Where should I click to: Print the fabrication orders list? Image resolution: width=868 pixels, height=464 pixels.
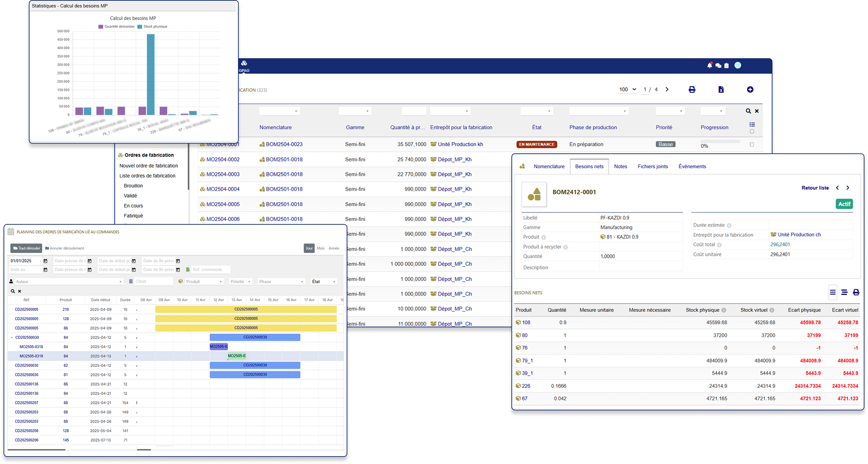(x=692, y=89)
